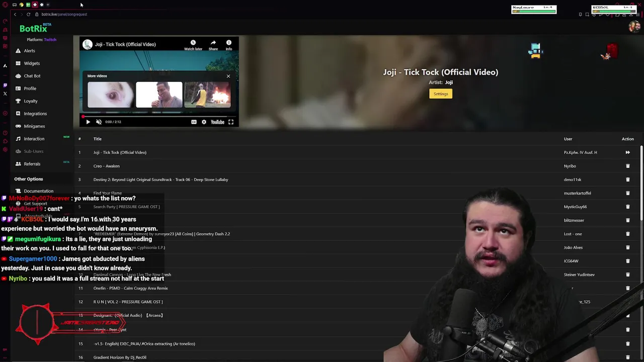
Task: Click user Nyribo in queue
Action: coord(570,166)
